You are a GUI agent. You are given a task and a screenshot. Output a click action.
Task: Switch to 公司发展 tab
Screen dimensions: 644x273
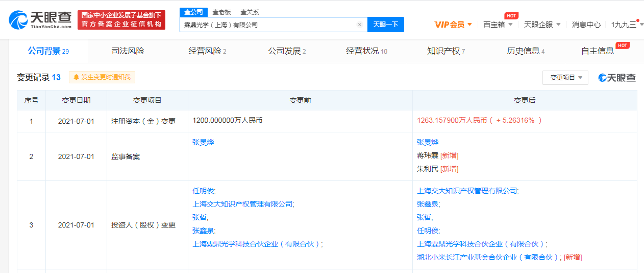(x=286, y=51)
